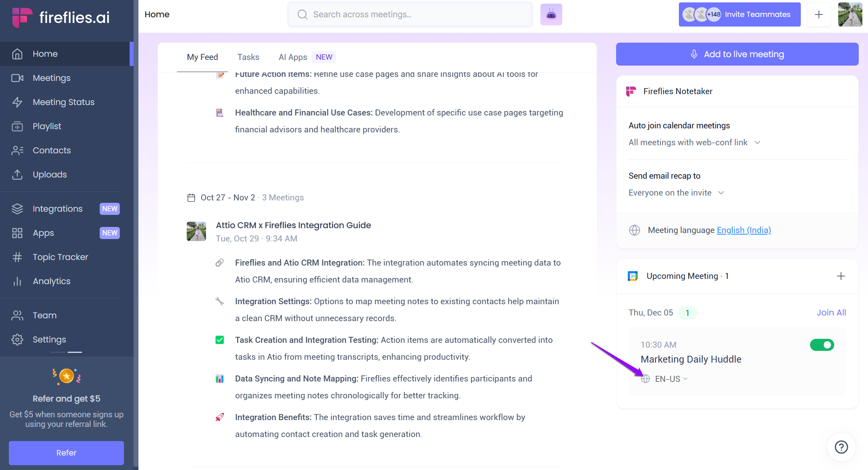Go to Topic Tracker hashtag icon

point(17,257)
